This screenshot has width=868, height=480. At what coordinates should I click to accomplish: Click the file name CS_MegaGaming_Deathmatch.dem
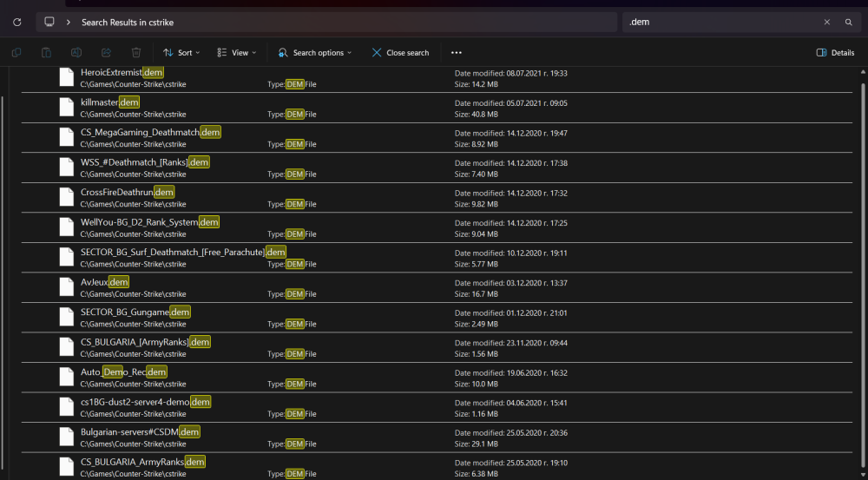[x=150, y=132]
